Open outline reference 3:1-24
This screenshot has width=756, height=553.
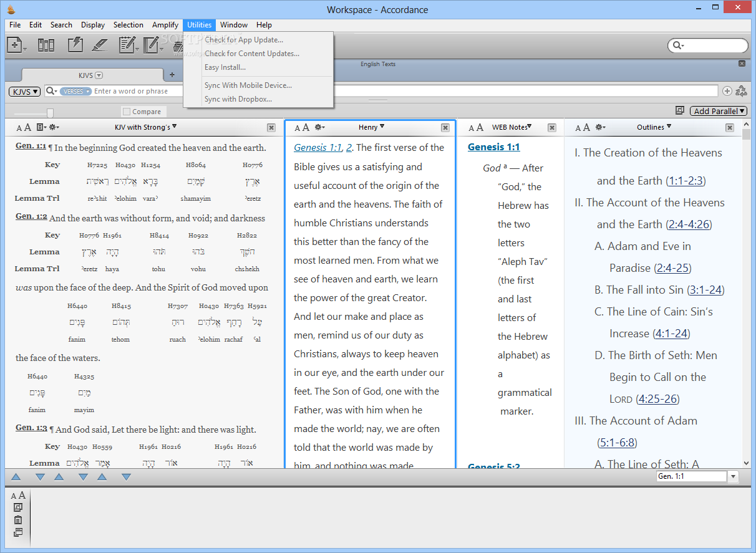(x=705, y=290)
